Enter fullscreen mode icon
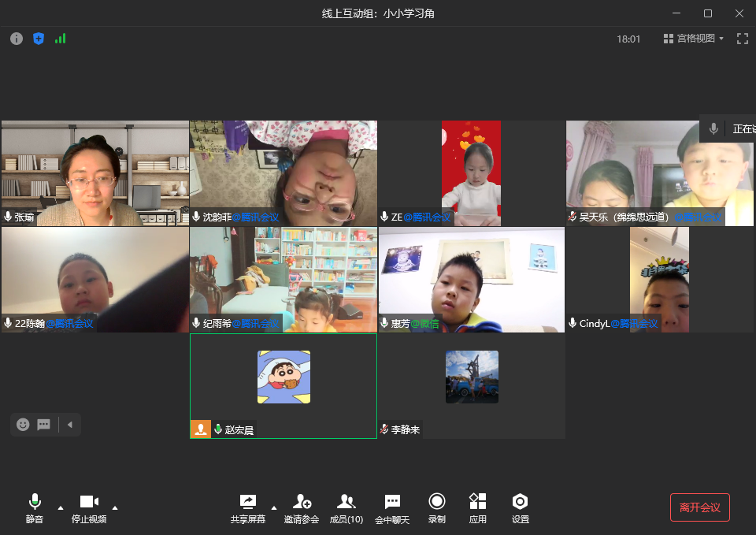 [743, 39]
